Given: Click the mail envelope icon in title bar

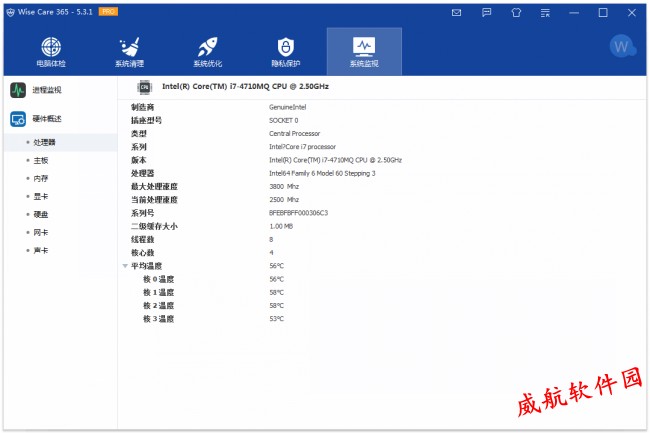Looking at the screenshot, I should 456,13.
